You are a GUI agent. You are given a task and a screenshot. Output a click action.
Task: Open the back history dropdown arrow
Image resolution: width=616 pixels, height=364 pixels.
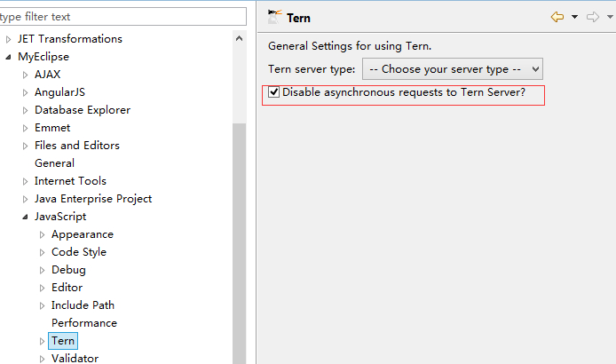coord(574,17)
